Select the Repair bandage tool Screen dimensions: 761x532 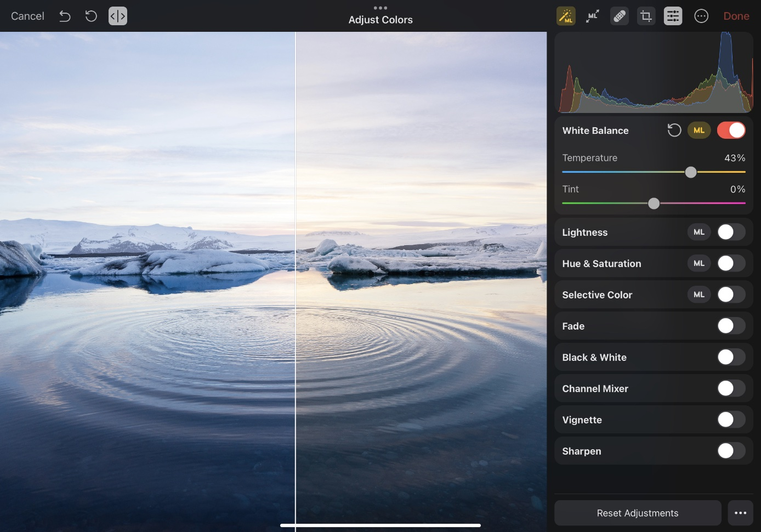620,16
